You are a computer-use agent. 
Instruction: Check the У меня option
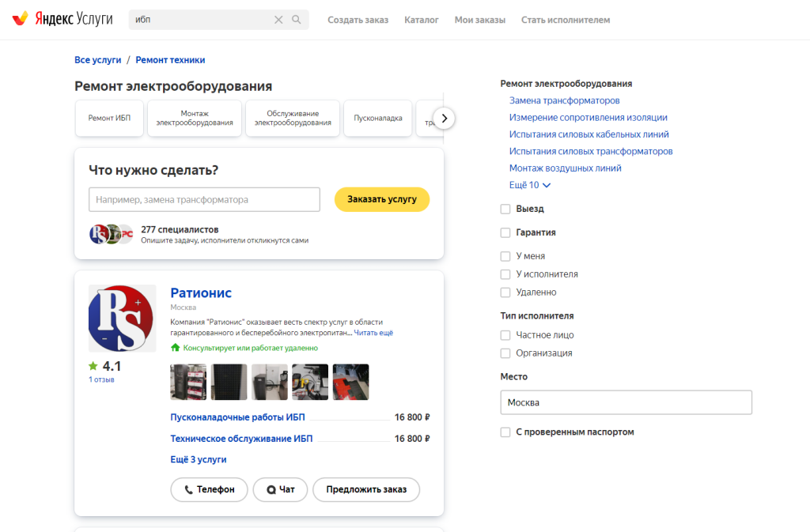click(x=505, y=256)
